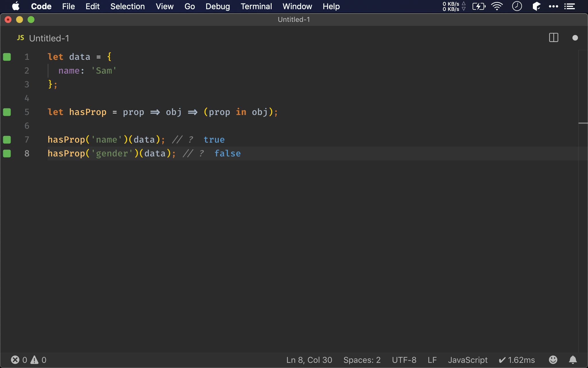Click the hasProp declaration on line 5
This screenshot has width=588, height=368.
88,112
